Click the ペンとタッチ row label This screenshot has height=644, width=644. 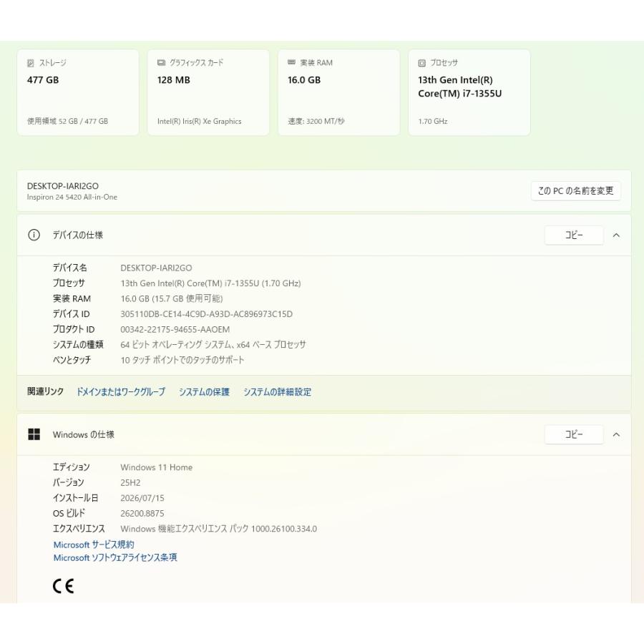tap(72, 360)
